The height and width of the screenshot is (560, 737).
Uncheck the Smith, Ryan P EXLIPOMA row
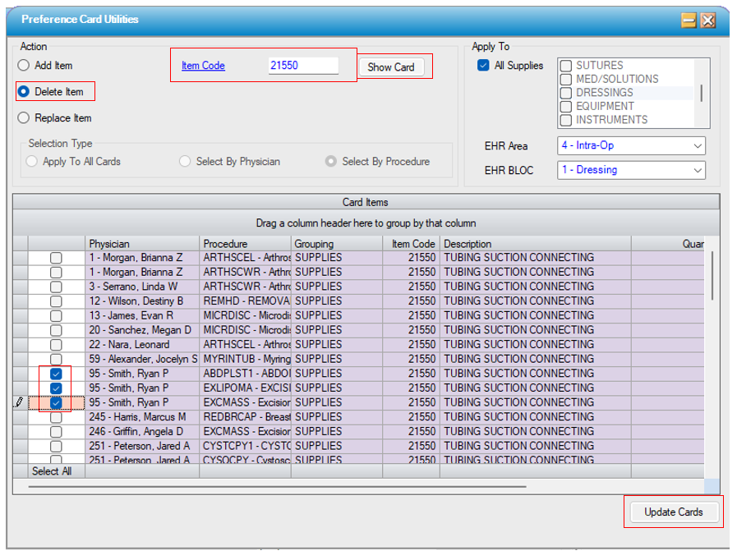56,388
